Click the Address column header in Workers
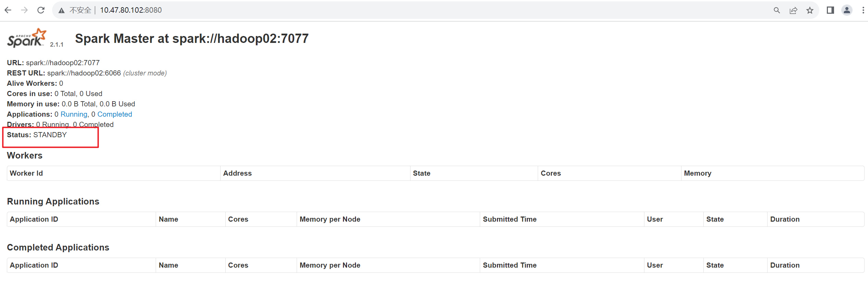 [237, 173]
